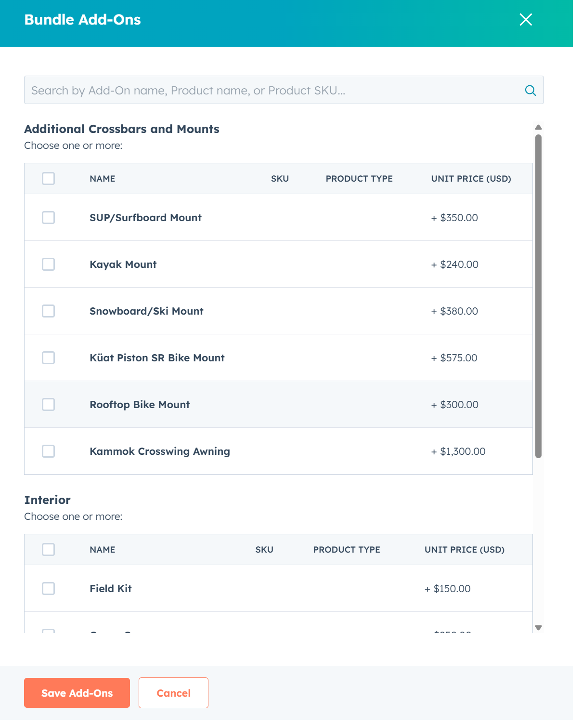Add the Field Kit to the bundle
Viewport: 582px width, 728px height.
tap(48, 588)
